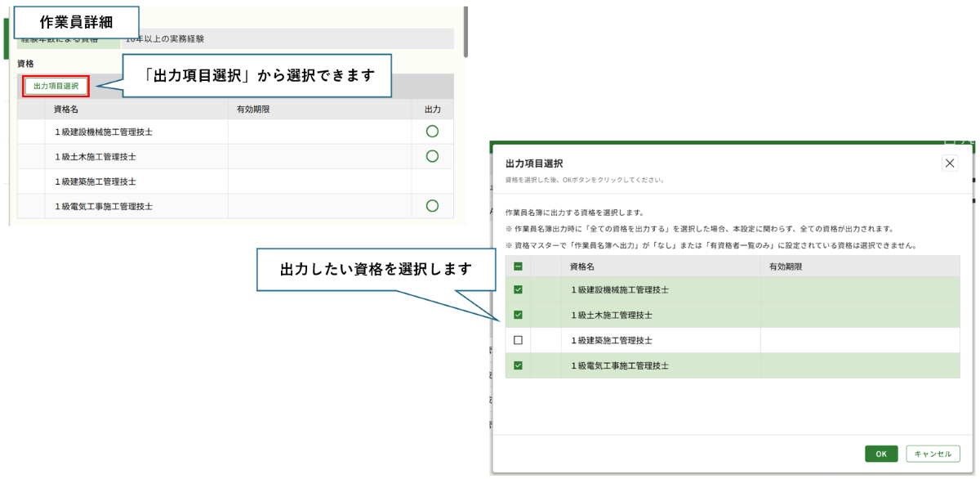This screenshot has width=980, height=479.
Task: Close the 出力項目選択 dialog with X
Action: tap(949, 163)
